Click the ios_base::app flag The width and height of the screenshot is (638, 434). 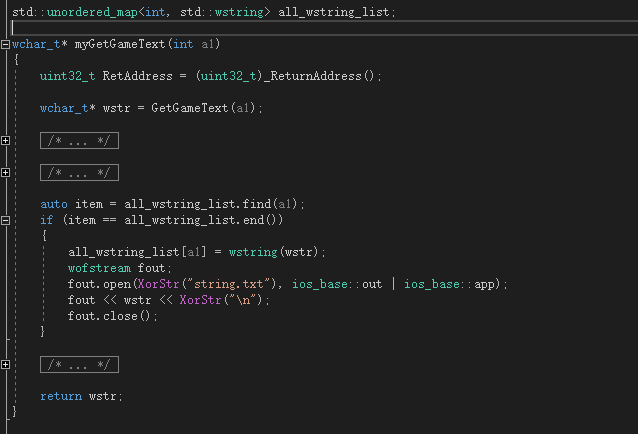tap(449, 284)
